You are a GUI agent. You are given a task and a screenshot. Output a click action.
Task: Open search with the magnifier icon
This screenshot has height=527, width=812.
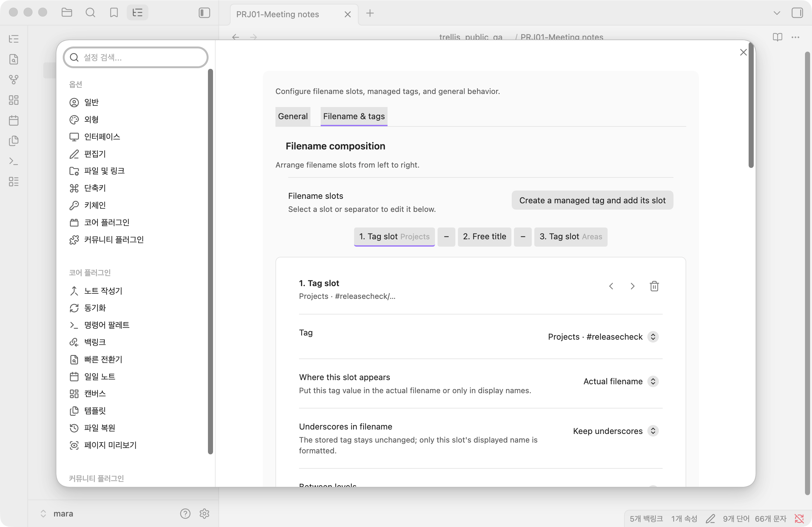90,13
